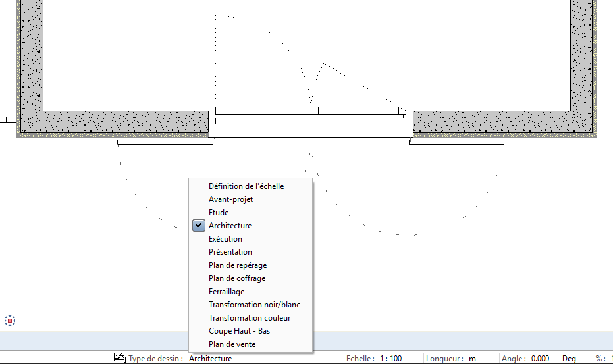Choose Plan de vente option
Viewport: 613px width, 364px height.
click(250, 344)
